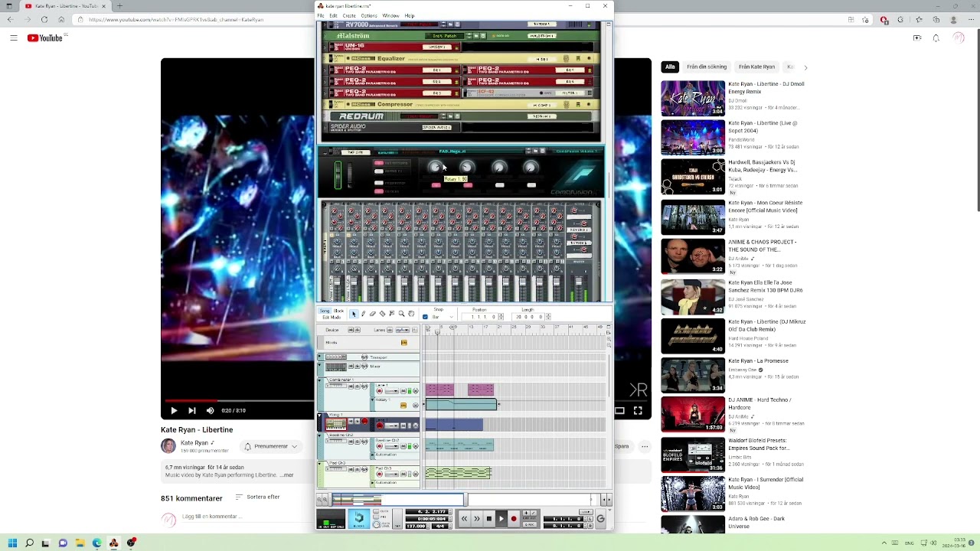Click 'Sortera efter' on YouTube comments
Viewport: 980px width, 551px height.
257,497
